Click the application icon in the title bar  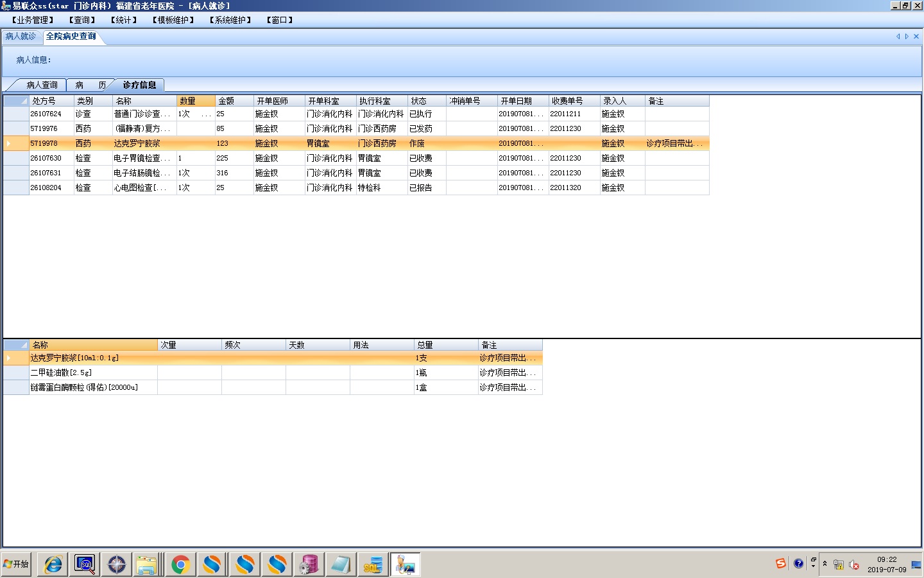(x=6, y=6)
